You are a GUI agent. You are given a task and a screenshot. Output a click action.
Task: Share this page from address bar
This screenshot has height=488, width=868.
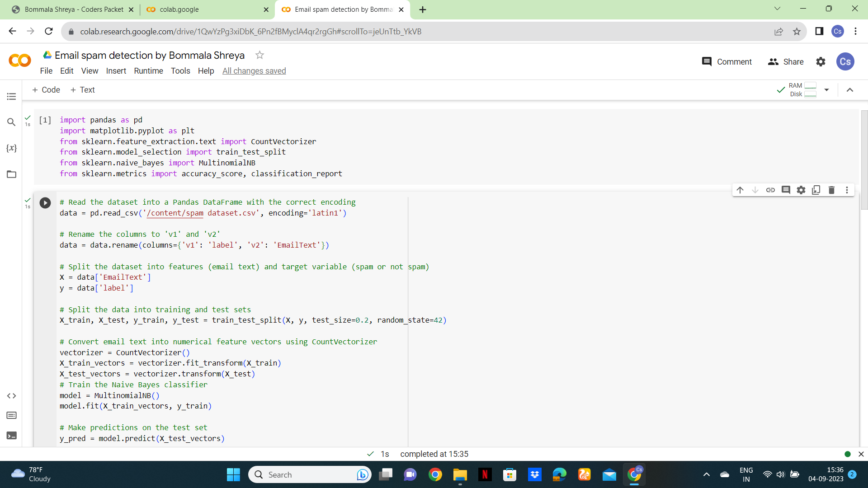(x=778, y=32)
